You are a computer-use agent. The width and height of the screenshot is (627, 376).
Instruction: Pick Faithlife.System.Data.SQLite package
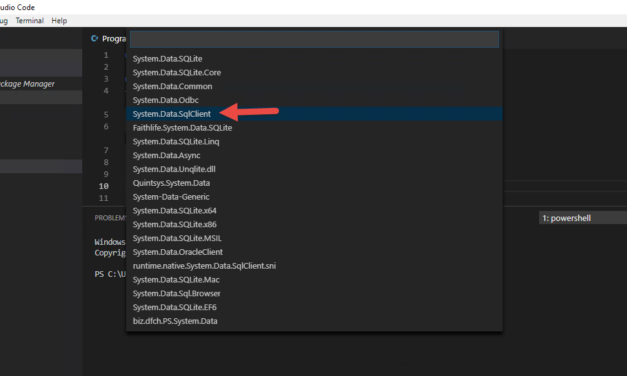tap(314, 128)
